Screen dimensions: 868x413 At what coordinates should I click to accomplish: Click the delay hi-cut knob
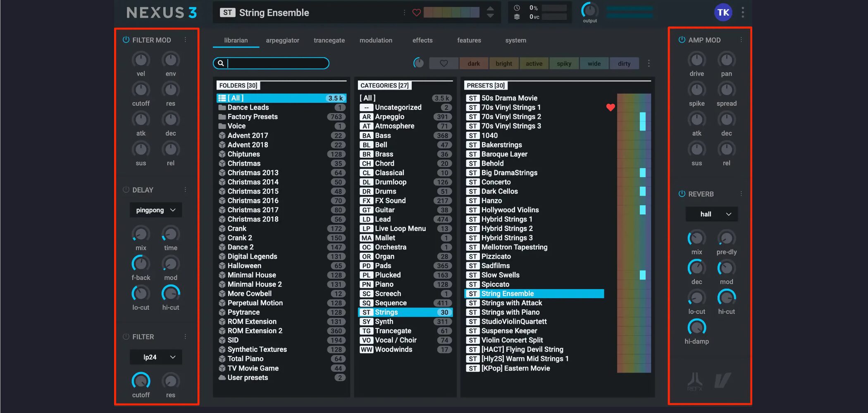[171, 294]
